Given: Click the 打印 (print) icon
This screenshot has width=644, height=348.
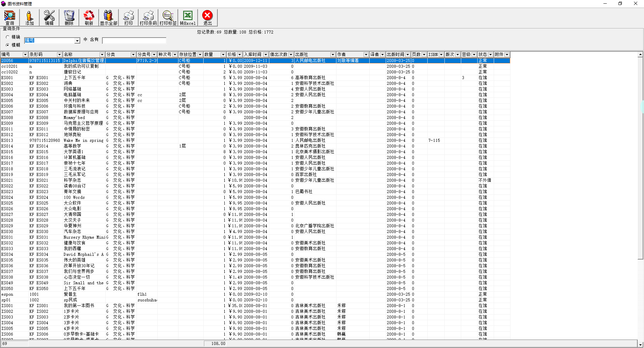Looking at the screenshot, I should coord(128,18).
